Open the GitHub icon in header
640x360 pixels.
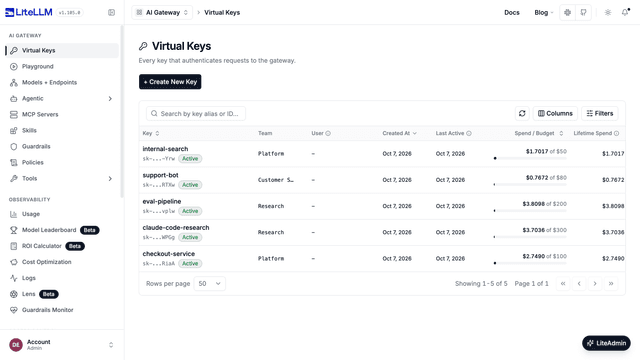583,13
